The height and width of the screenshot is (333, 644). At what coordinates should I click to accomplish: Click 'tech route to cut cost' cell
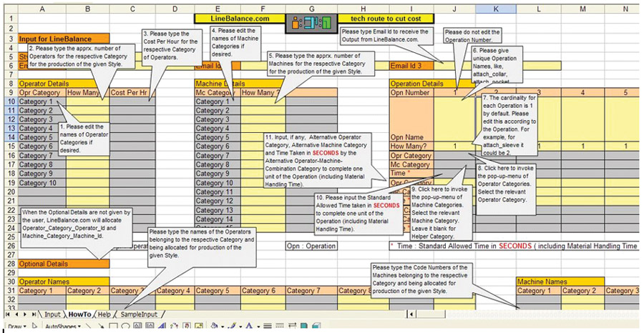point(386,19)
